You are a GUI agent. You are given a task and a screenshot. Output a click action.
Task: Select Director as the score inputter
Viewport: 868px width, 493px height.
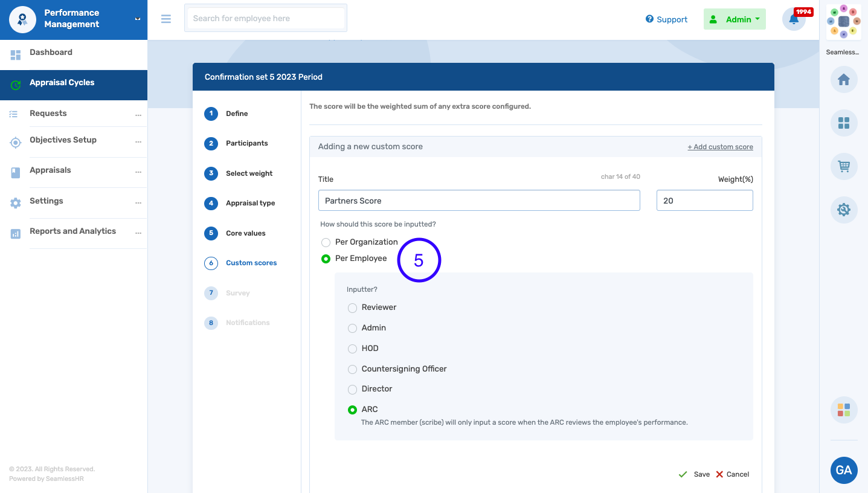coord(352,389)
